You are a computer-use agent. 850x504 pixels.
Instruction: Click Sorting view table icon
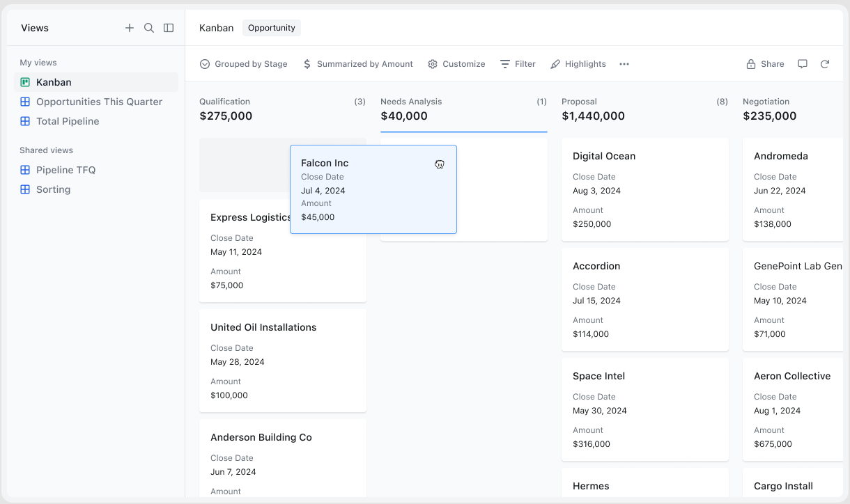point(25,189)
